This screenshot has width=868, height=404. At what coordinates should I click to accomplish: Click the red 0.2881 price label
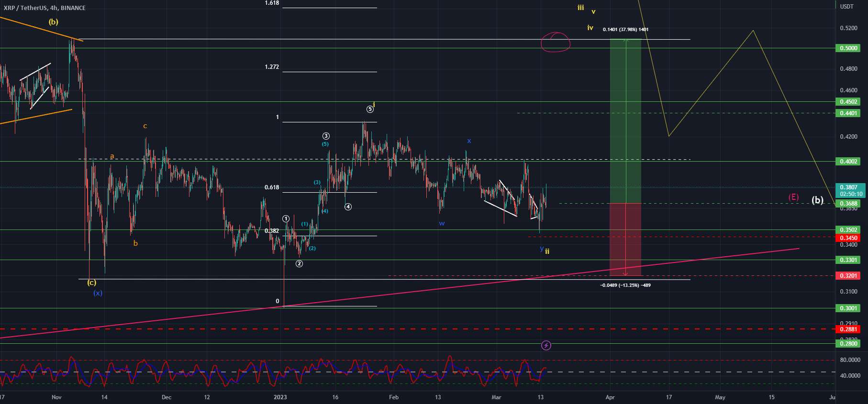tap(848, 329)
